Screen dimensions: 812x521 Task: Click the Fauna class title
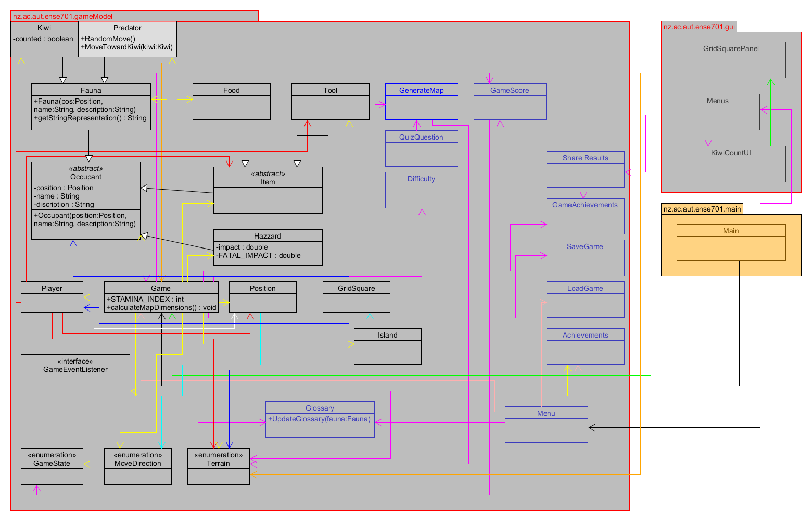pyautogui.click(x=91, y=90)
